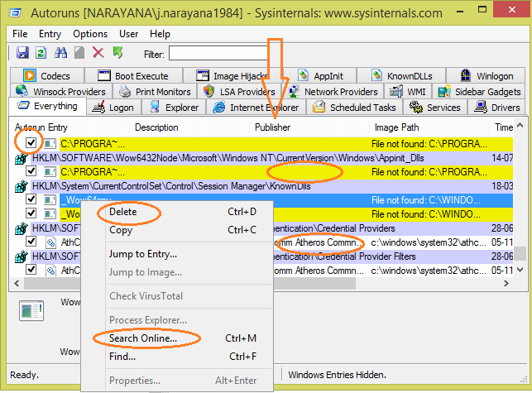The image size is (532, 393).
Task: Click the Find binoculars toolbar icon
Action: [60, 53]
